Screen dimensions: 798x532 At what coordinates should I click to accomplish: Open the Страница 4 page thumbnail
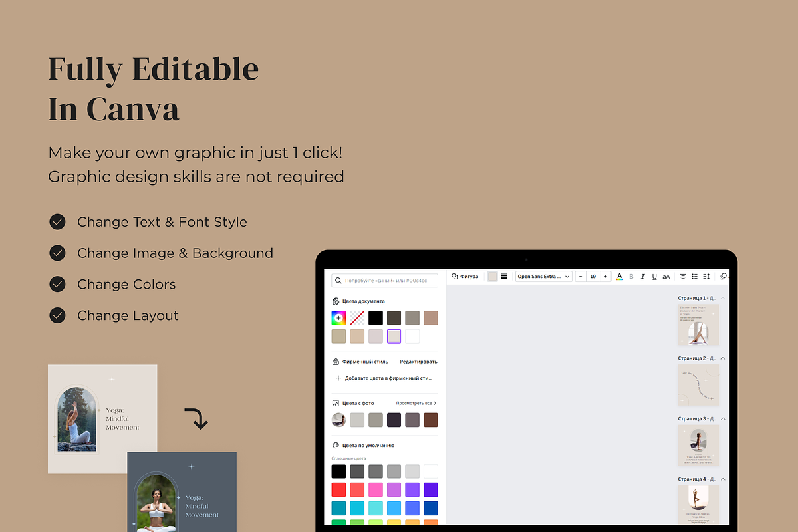pos(698,505)
